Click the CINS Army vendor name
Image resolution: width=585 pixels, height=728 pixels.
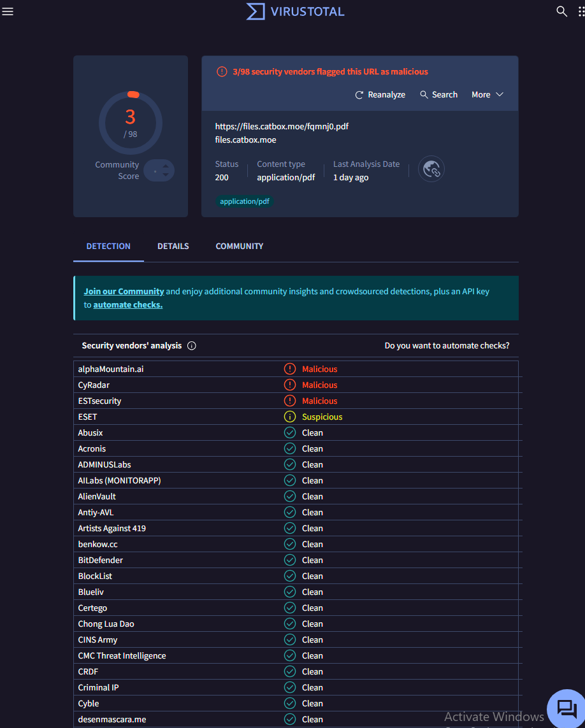(x=97, y=639)
